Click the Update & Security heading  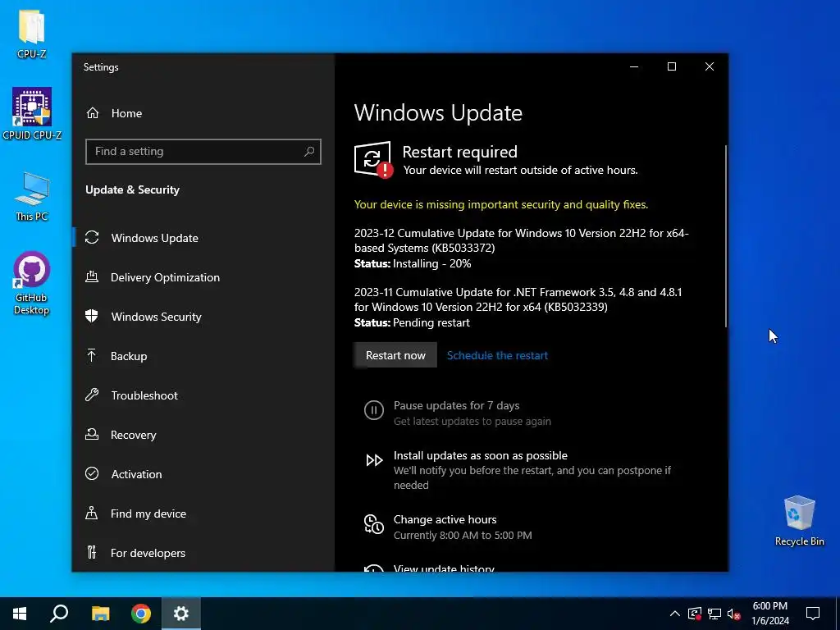tap(132, 189)
